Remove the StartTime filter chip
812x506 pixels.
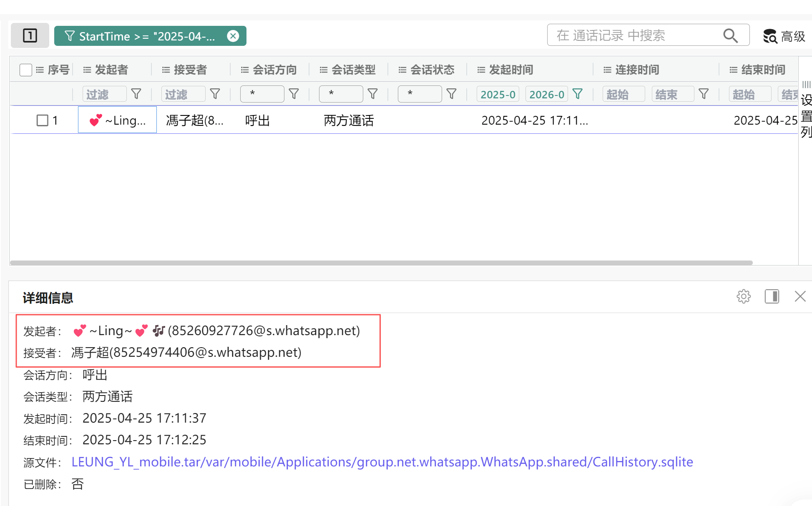[x=233, y=36]
